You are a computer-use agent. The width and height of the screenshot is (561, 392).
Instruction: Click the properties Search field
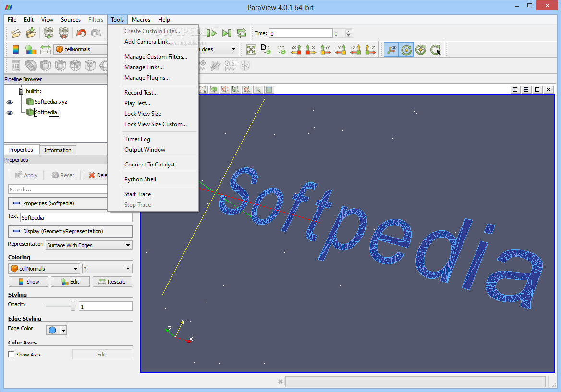(58, 190)
